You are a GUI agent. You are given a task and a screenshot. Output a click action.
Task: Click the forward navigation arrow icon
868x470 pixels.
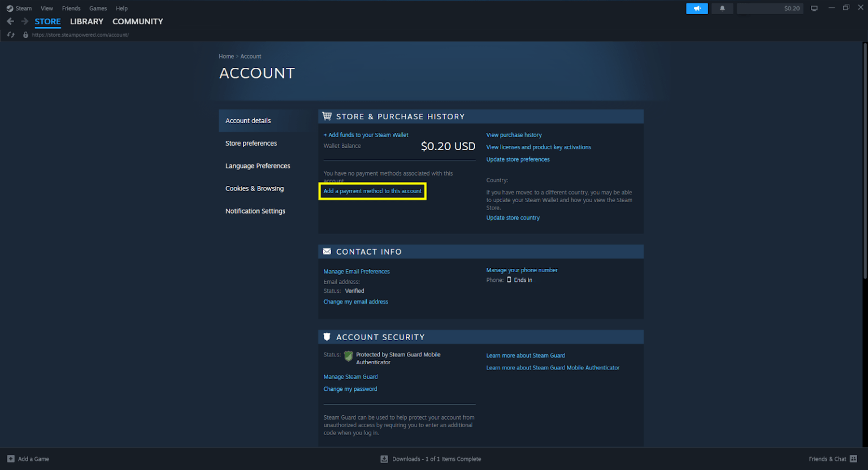tap(24, 21)
